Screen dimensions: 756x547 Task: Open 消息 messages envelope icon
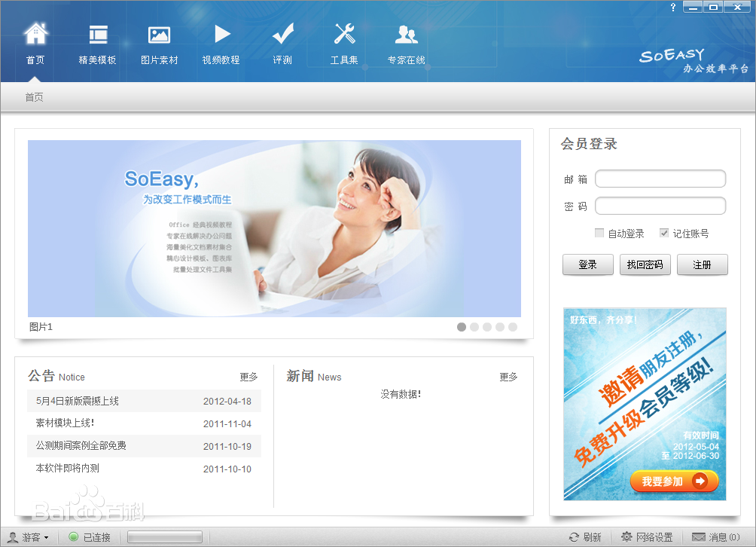699,537
